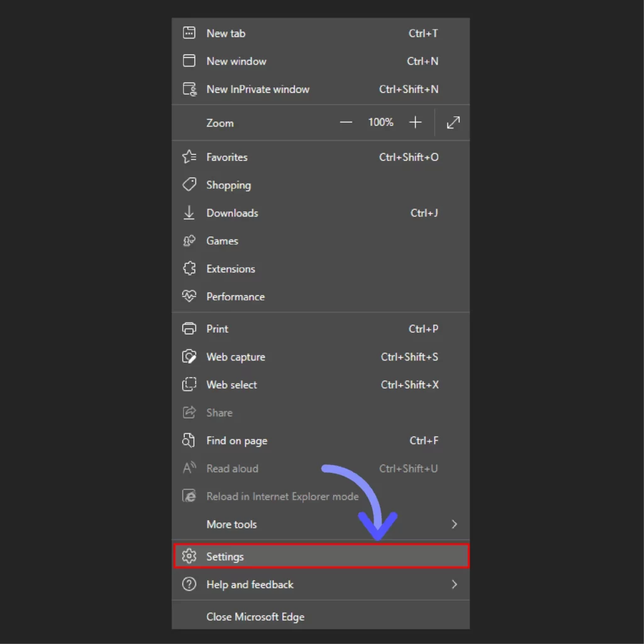Click the New window icon
Screen dimensions: 644x644
(189, 61)
